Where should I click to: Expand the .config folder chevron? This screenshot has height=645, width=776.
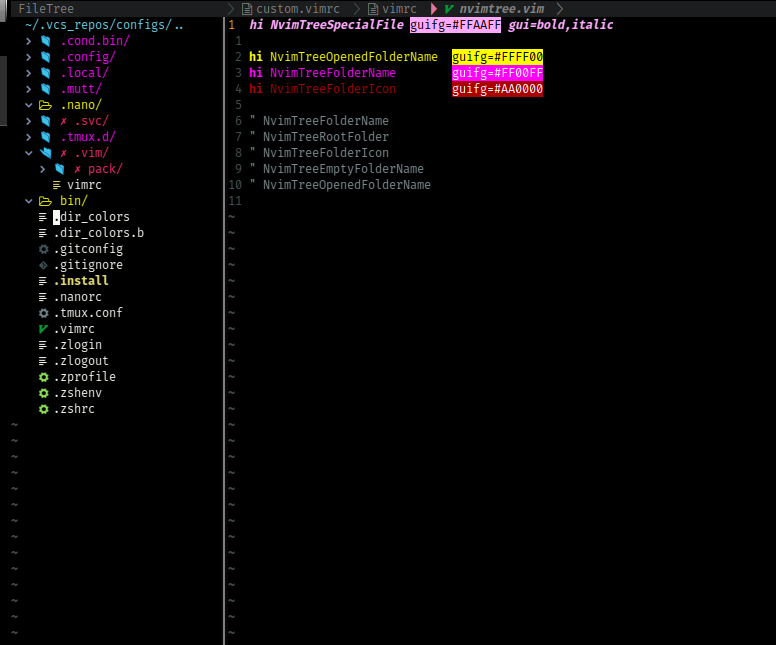click(x=29, y=57)
